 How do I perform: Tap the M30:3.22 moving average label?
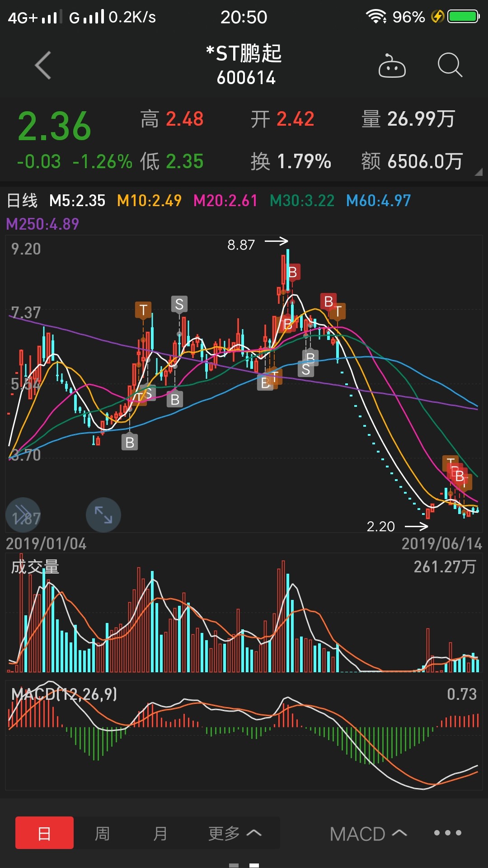pos(302,200)
